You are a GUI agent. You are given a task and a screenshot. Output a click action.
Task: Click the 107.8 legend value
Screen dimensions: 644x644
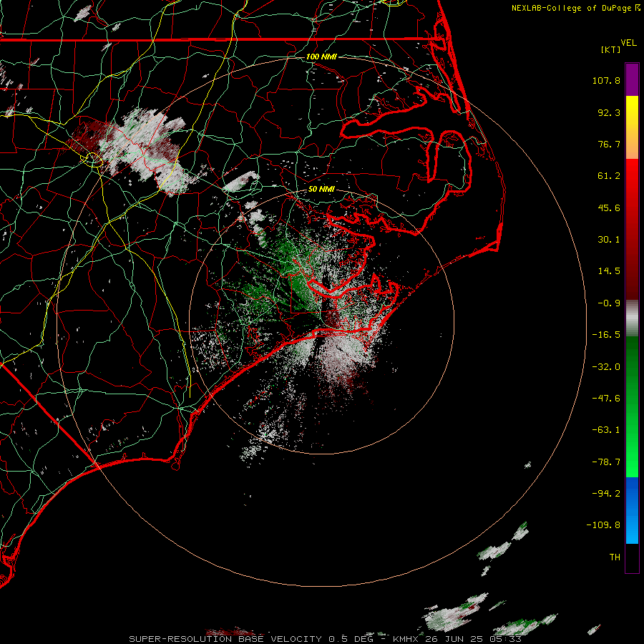point(606,80)
